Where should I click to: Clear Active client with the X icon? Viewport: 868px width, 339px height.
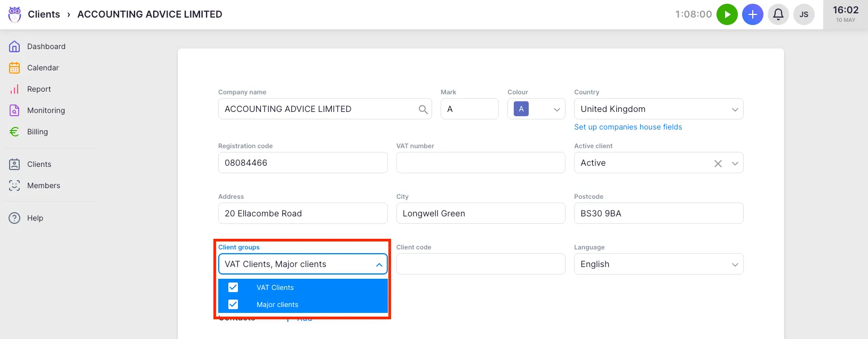718,164
